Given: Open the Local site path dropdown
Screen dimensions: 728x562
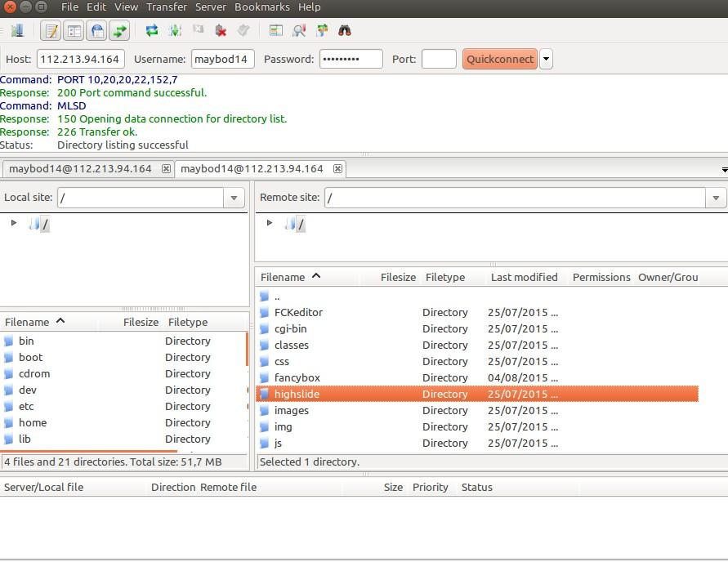Looking at the screenshot, I should point(234,198).
